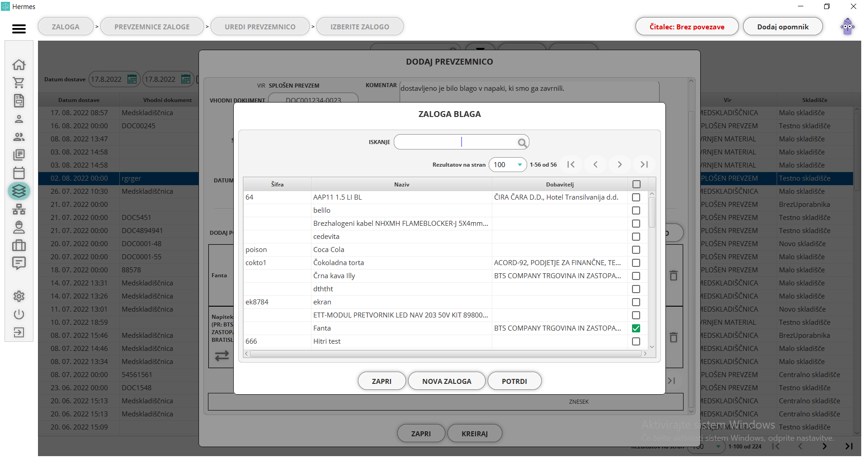Select the Brezhalogeni kabel NHXMH row
Screen dimensions: 868x462
tap(445, 224)
